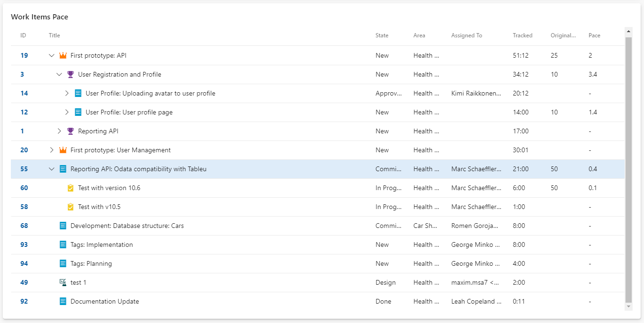
Task: Sort by the Pace column header
Action: tap(594, 35)
